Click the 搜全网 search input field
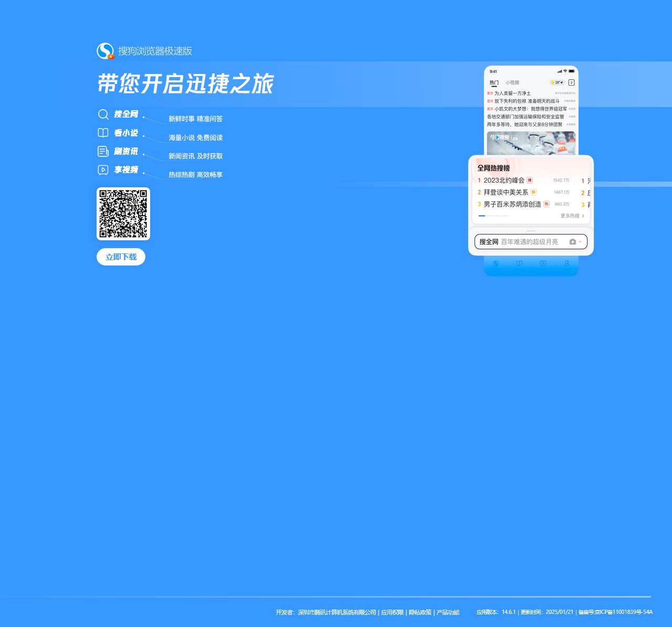 pos(530,242)
